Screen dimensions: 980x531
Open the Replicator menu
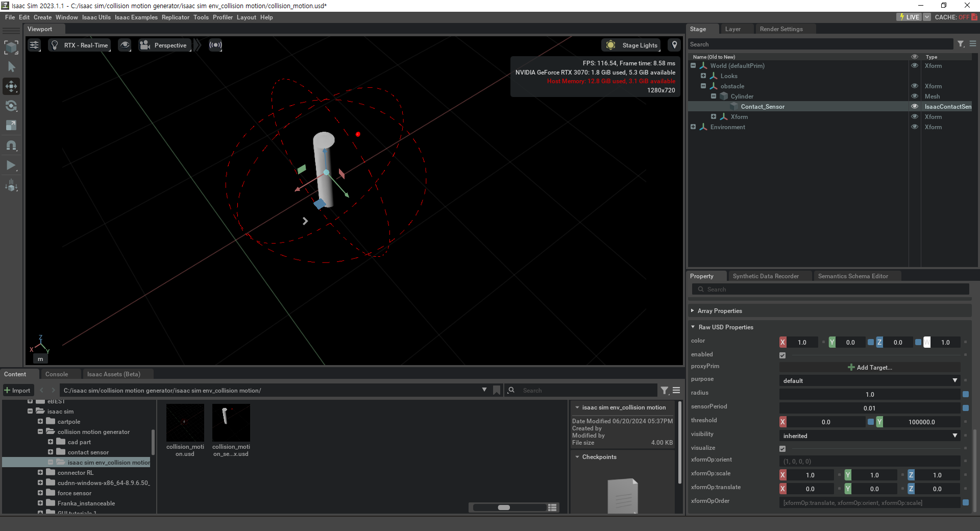coord(175,17)
